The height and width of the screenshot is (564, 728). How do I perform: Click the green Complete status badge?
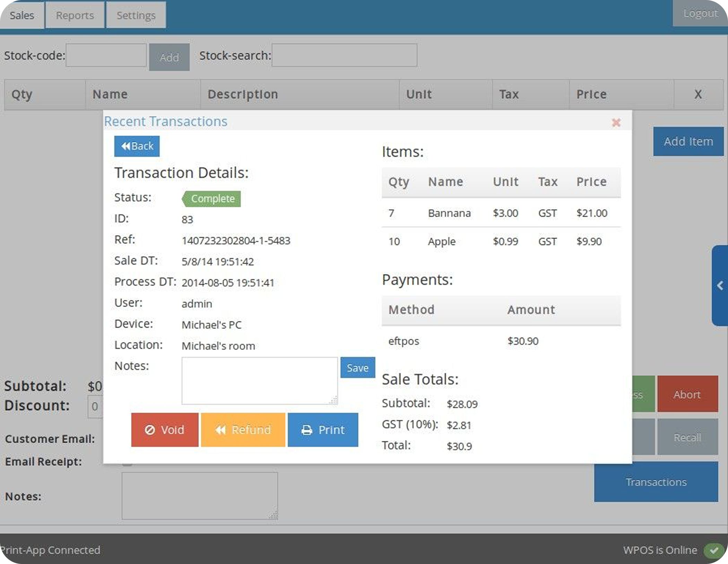click(212, 199)
